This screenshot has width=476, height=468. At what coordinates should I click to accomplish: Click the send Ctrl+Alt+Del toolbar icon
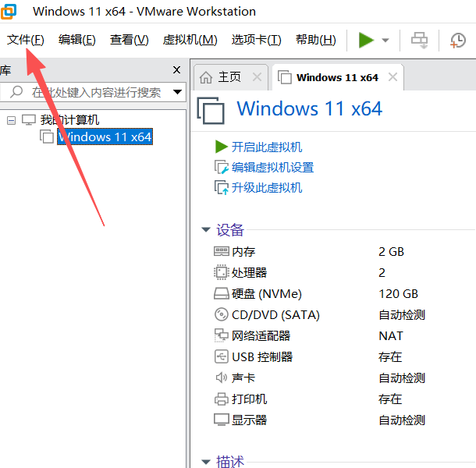[x=420, y=40]
